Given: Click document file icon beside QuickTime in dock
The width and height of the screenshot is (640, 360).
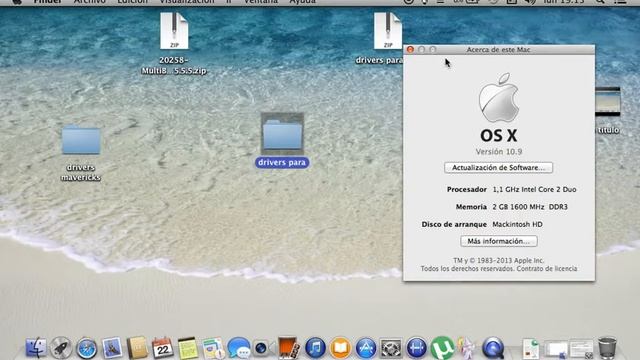Looking at the screenshot, I should (x=531, y=349).
